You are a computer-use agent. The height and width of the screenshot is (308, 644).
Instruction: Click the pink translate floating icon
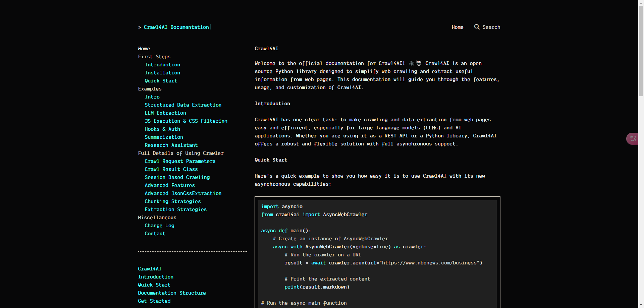click(633, 139)
